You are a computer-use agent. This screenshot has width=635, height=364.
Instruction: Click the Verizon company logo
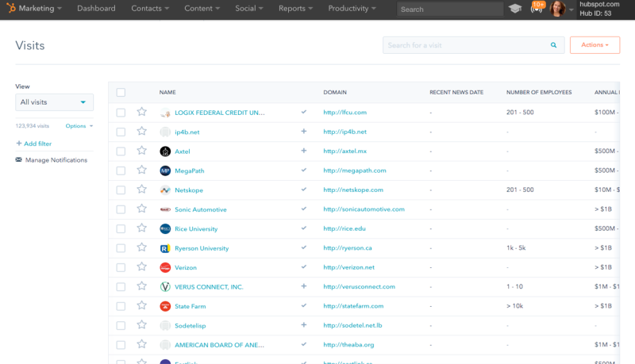165,267
